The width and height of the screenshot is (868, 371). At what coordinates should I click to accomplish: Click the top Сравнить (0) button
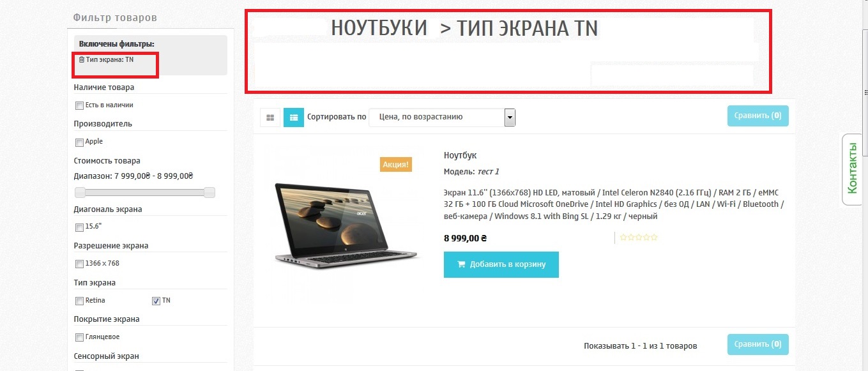(x=758, y=116)
